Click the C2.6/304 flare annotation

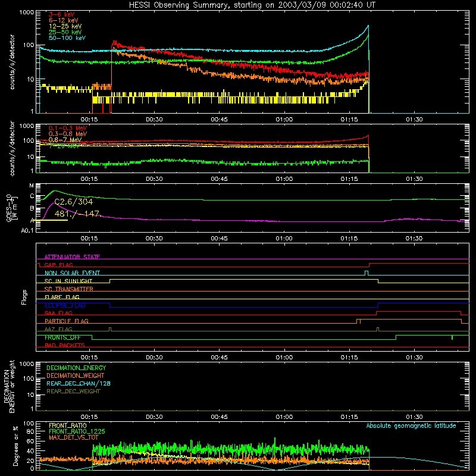(x=74, y=202)
